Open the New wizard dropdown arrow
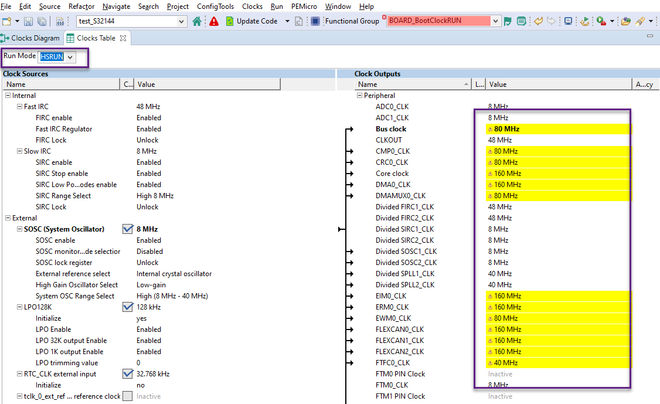The width and height of the screenshot is (660, 404). 17,21
